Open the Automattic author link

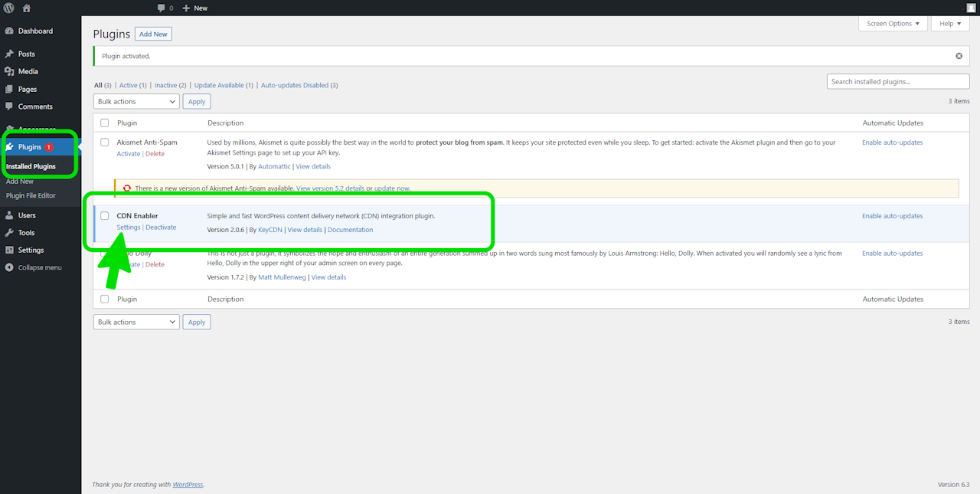coord(274,166)
